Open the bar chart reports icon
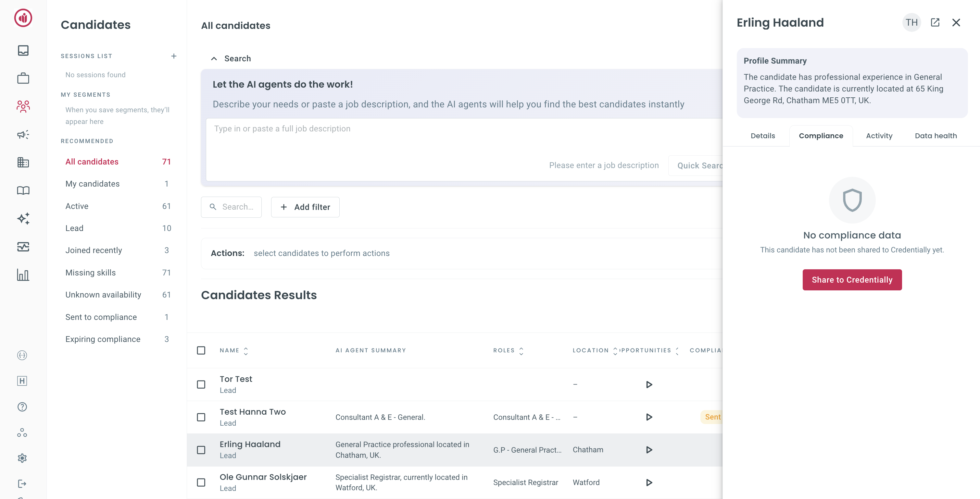This screenshot has height=499, width=980. 23,275
